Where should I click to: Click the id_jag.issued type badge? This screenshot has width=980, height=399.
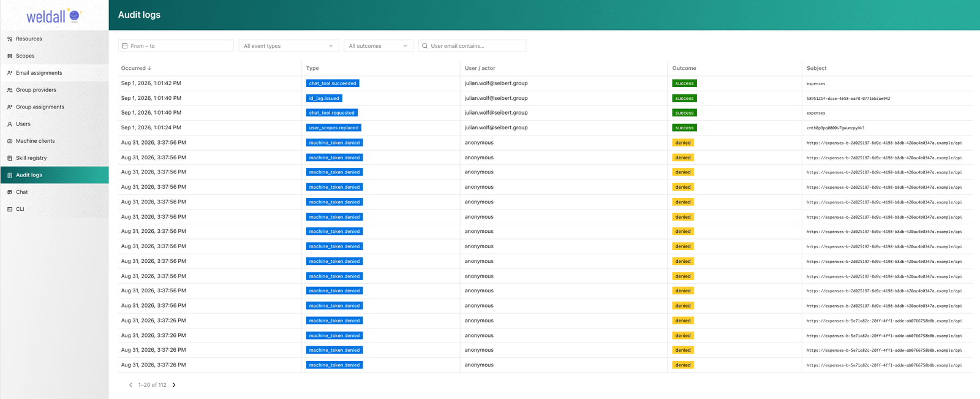point(324,98)
